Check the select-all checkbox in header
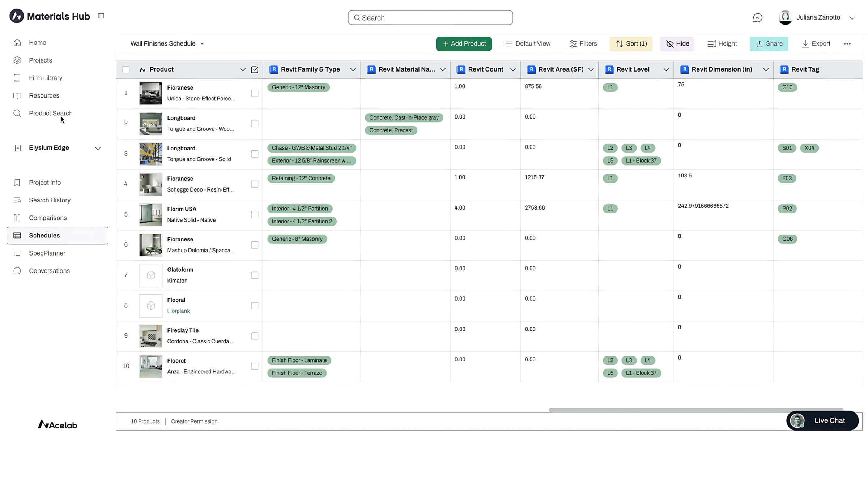 point(126,70)
